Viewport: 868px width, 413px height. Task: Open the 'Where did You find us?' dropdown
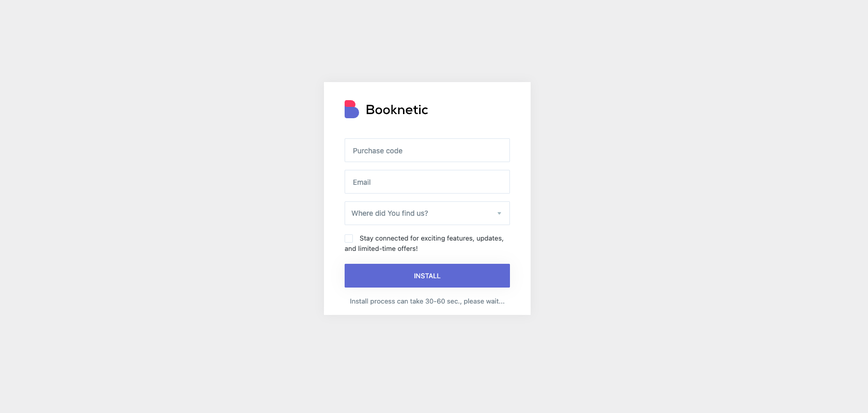tap(427, 213)
